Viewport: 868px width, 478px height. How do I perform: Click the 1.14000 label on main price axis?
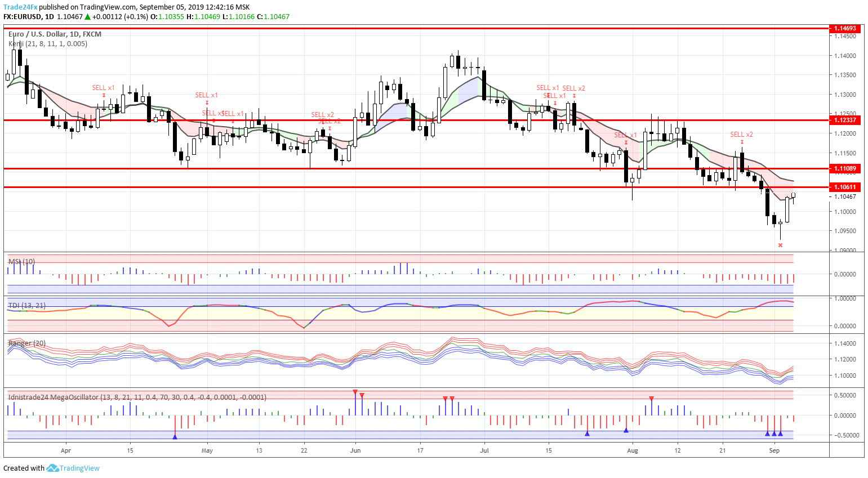tap(845, 56)
